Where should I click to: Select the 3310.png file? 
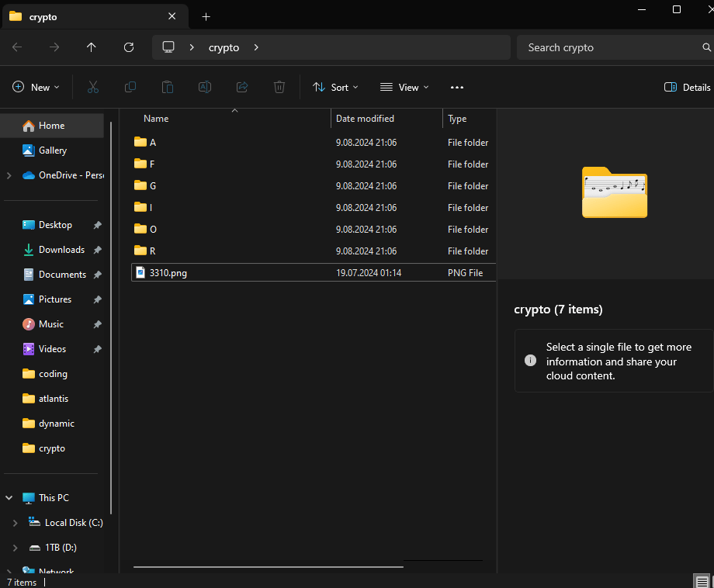point(168,273)
